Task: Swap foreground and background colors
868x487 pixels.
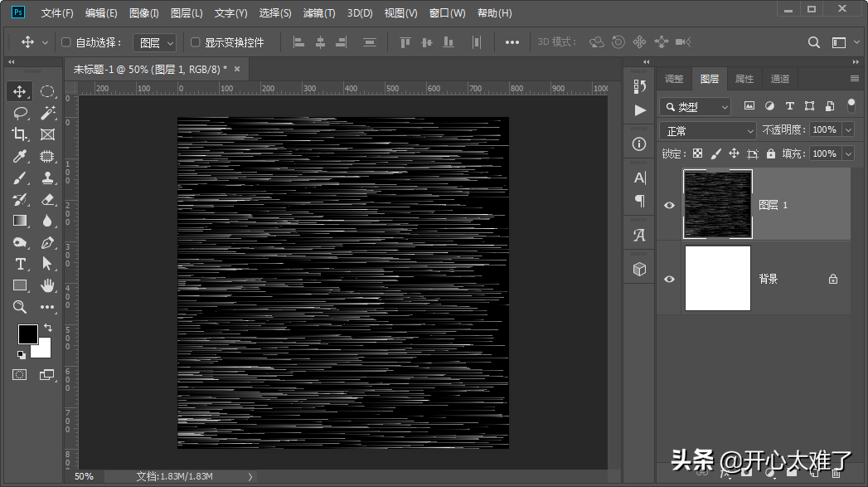Action: (48, 328)
